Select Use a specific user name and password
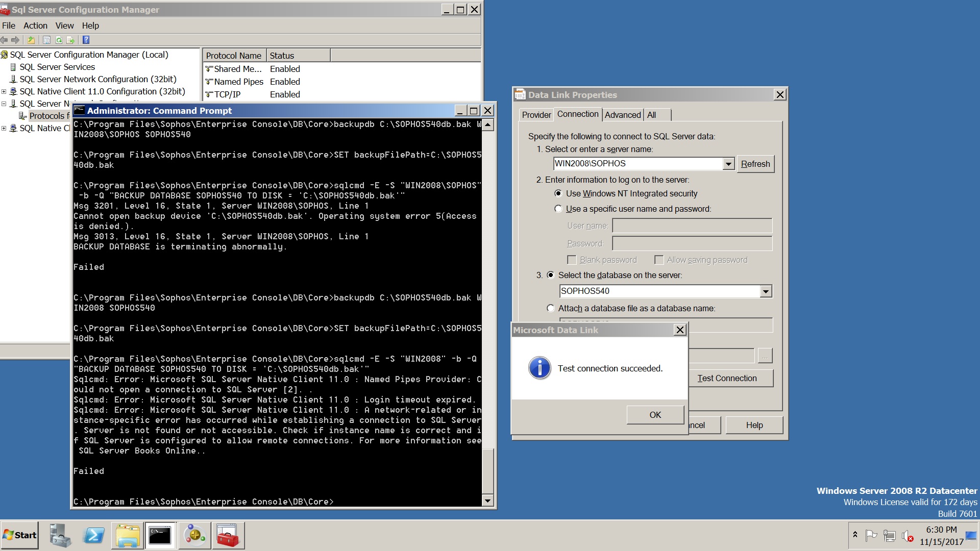The height and width of the screenshot is (551, 980). point(558,209)
